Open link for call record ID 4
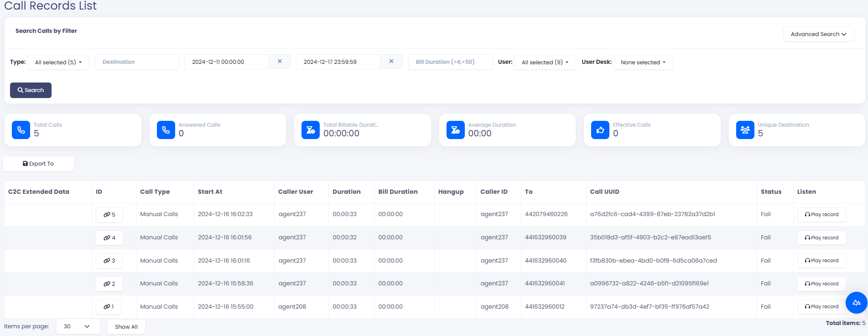Image resolution: width=868 pixels, height=336 pixels. 109,238
